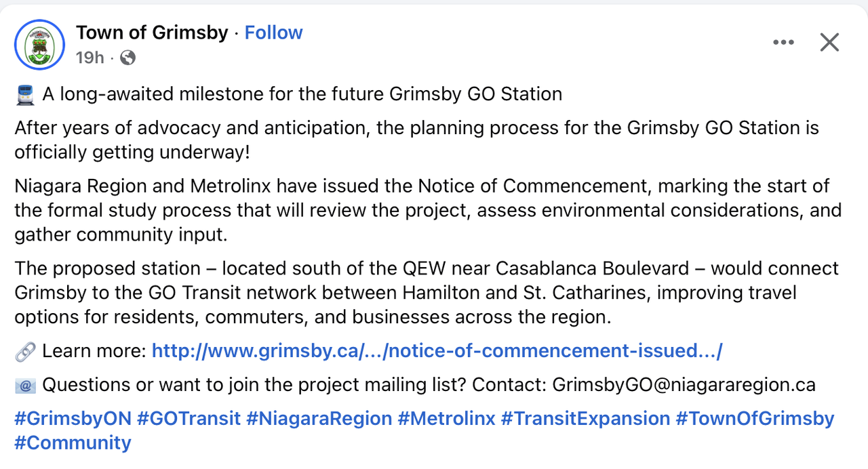
Task: Click the email envelope emoji beside Questions
Action: point(25,385)
